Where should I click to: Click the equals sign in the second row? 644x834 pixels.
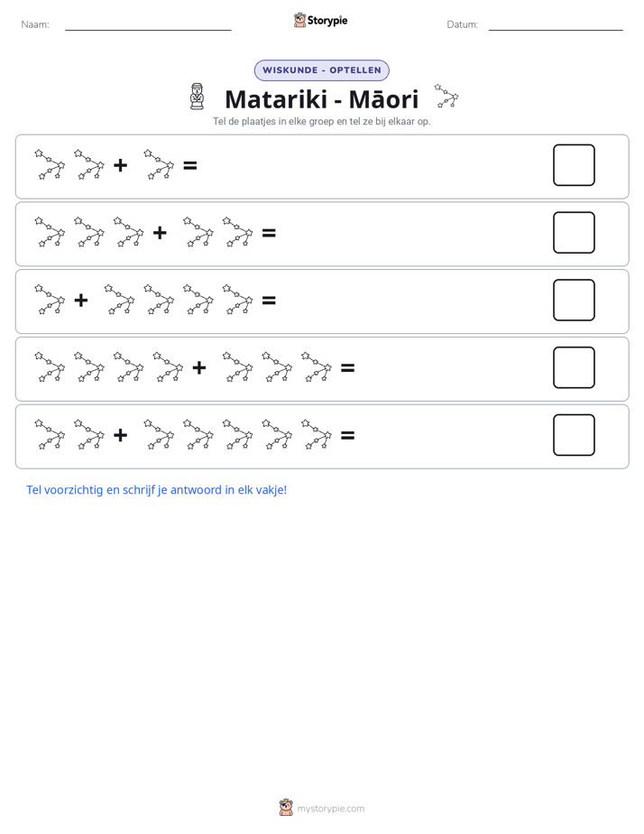pos(269,233)
